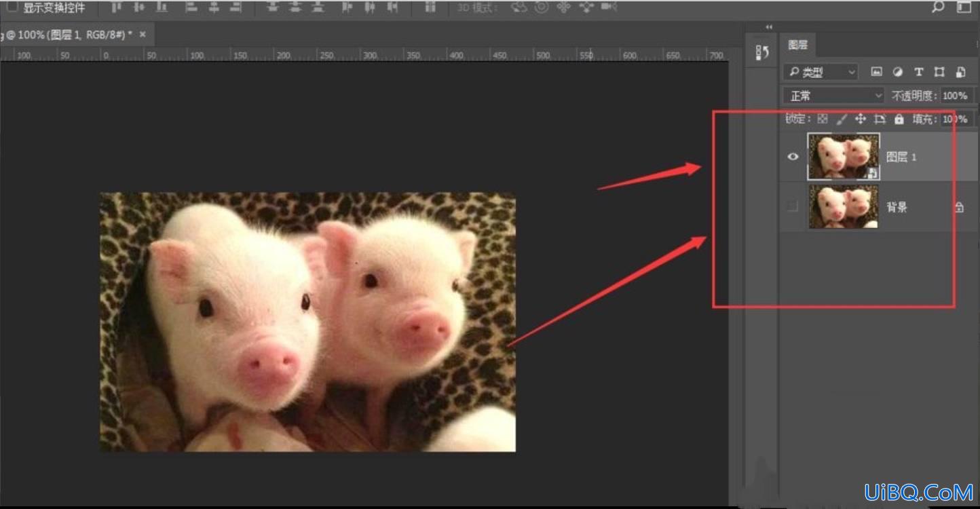Open the 正常 blend mode dropdown
980x509 pixels.
[833, 96]
